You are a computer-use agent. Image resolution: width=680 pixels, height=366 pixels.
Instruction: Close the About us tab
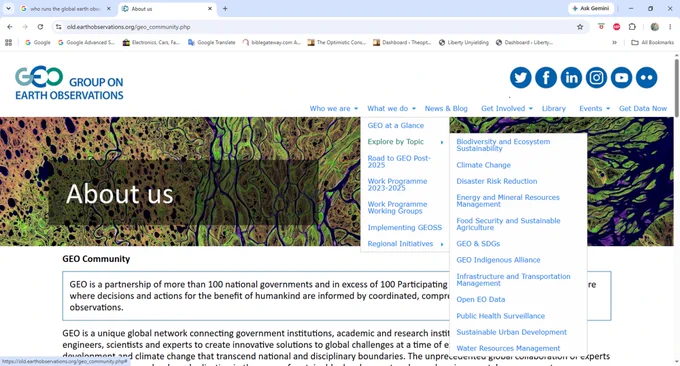pyautogui.click(x=210, y=9)
